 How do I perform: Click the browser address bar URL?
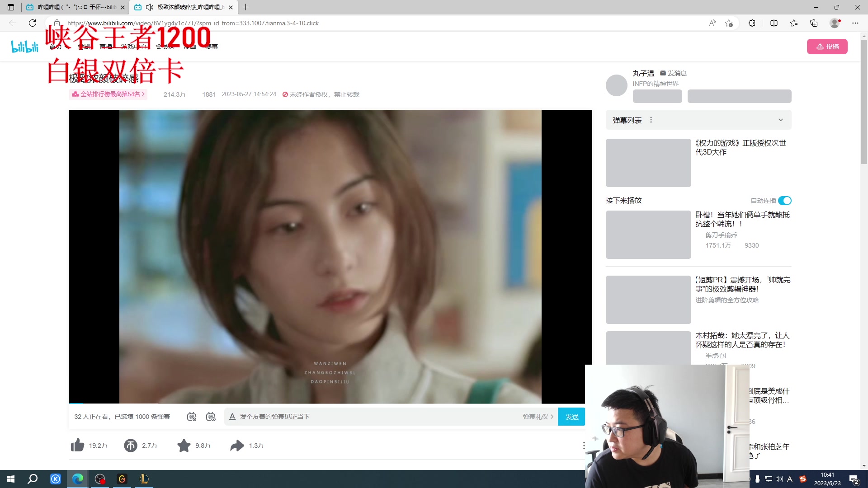(193, 23)
